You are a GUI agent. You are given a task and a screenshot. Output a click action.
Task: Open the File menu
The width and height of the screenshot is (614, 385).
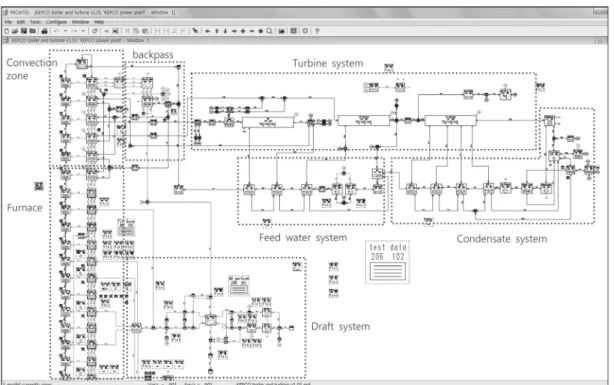click(8, 22)
